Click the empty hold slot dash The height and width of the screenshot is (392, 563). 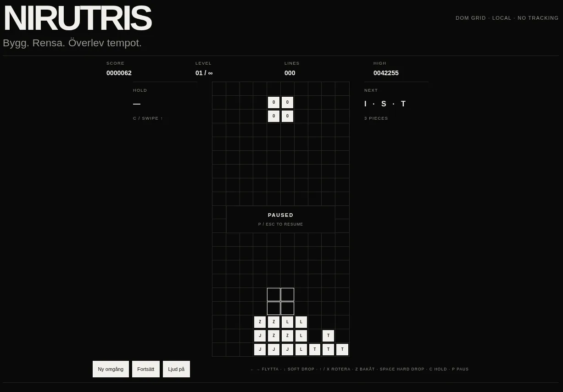(137, 104)
